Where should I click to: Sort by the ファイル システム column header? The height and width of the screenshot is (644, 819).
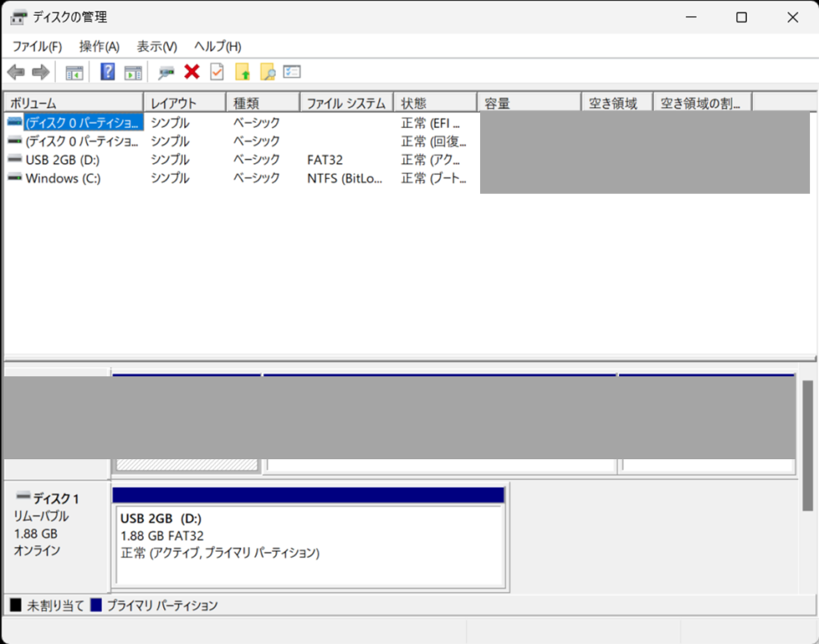point(347,103)
